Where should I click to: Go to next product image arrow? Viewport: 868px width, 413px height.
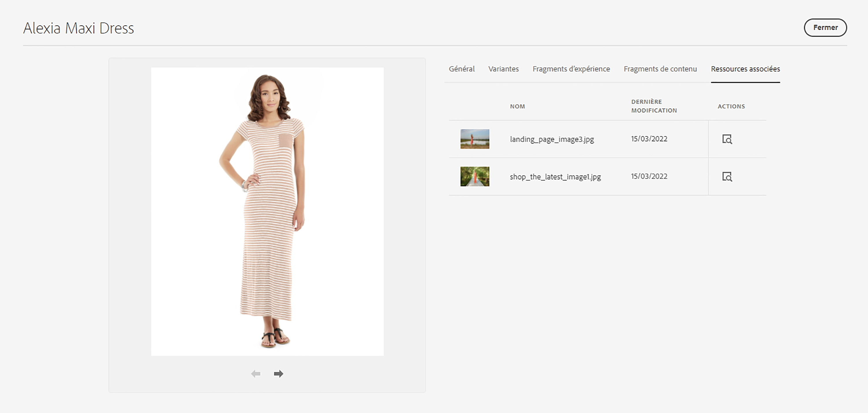[x=278, y=373]
